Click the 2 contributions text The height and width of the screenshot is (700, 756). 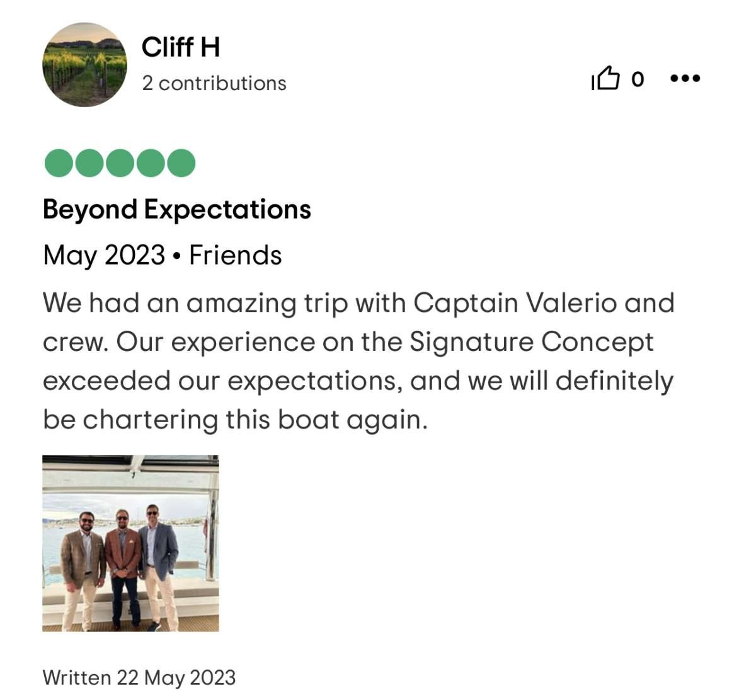[214, 83]
